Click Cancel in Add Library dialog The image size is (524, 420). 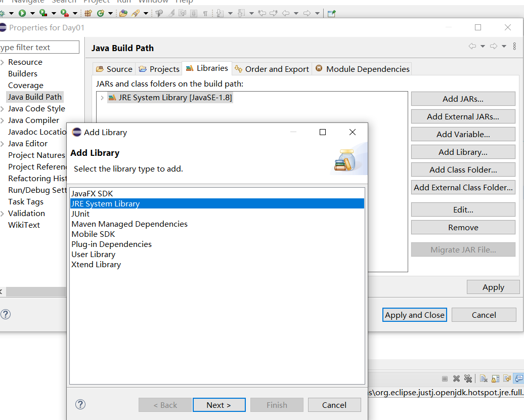[x=334, y=405]
